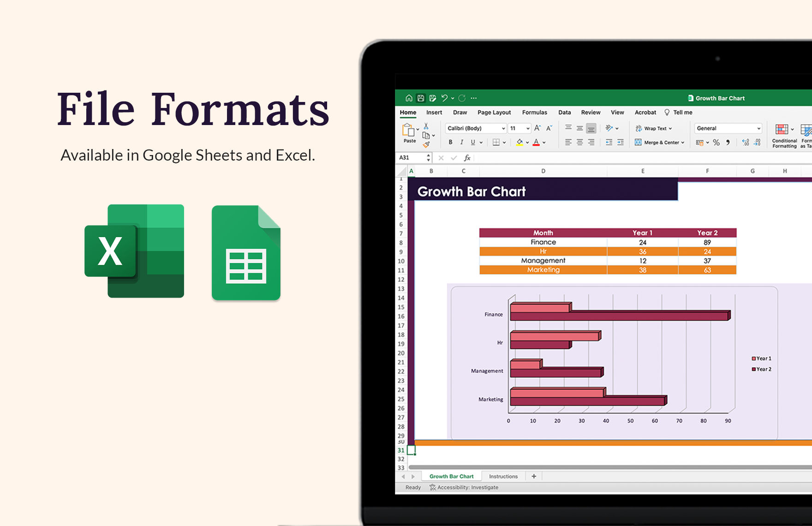Click the Paste clipboard icon

coord(408,130)
